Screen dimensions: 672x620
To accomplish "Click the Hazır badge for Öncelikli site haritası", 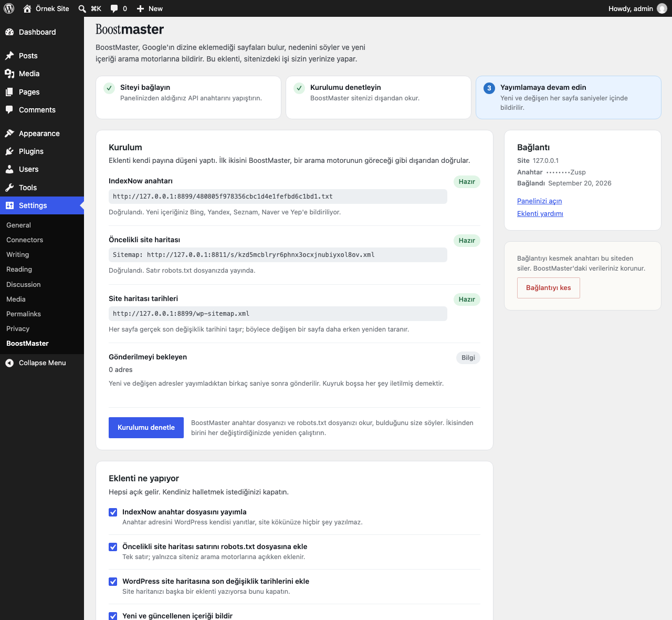I will (x=467, y=241).
